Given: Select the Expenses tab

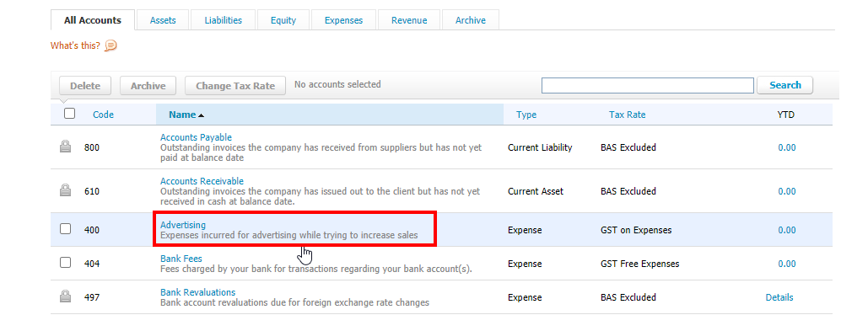Looking at the screenshot, I should [x=344, y=20].
